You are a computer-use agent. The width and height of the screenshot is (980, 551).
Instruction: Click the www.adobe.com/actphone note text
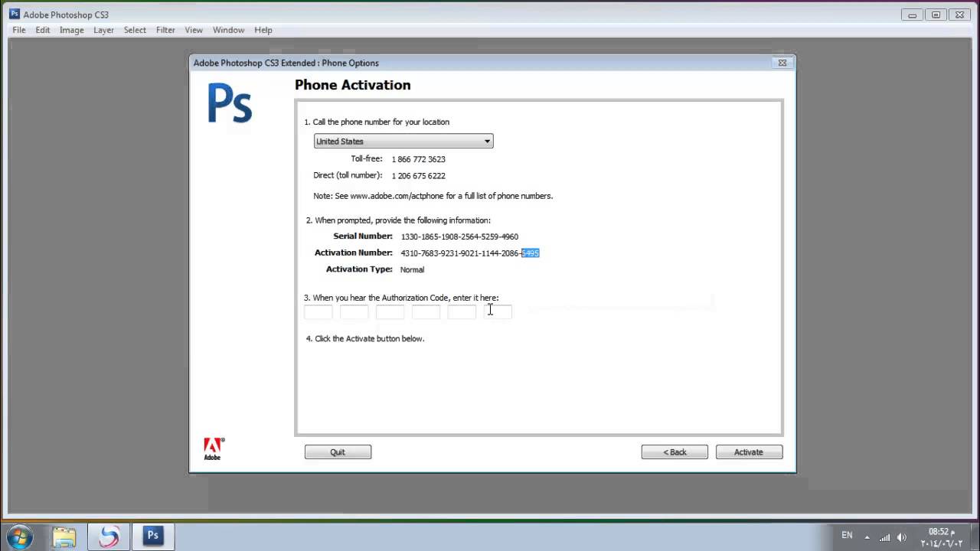(x=433, y=196)
